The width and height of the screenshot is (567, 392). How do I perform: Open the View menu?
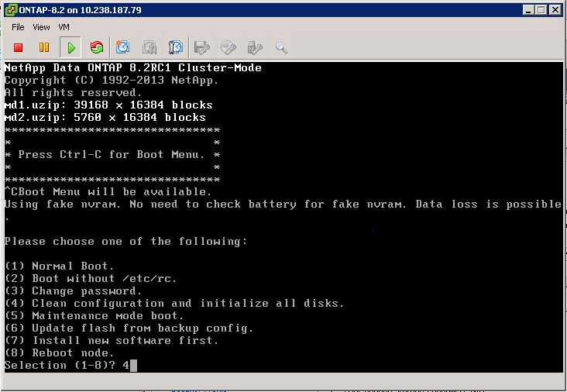(41, 27)
